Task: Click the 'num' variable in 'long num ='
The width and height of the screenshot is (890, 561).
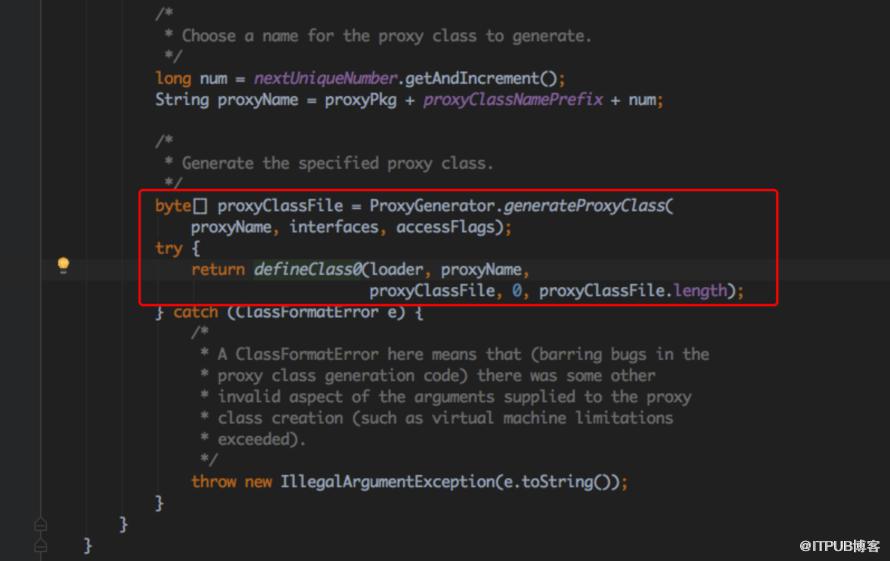Action: (213, 79)
